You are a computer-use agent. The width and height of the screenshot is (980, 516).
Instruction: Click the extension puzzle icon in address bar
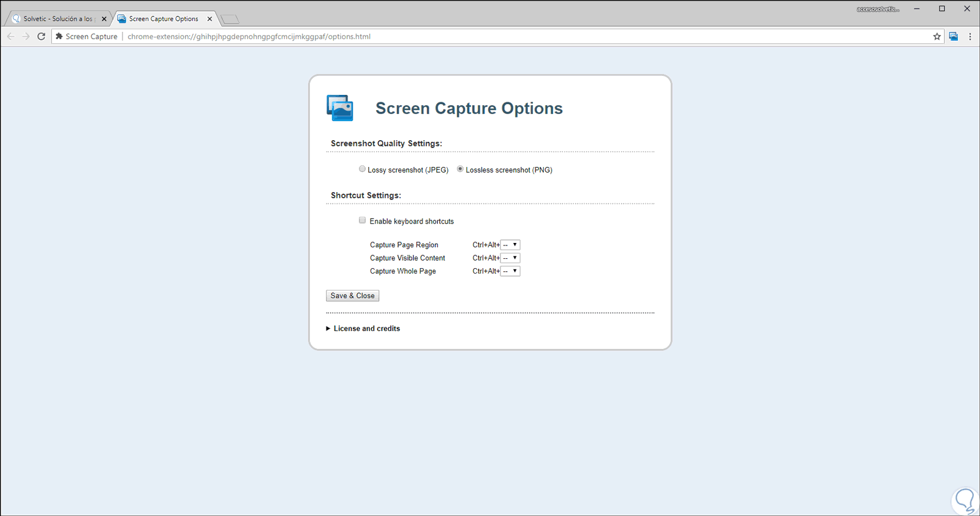[59, 37]
